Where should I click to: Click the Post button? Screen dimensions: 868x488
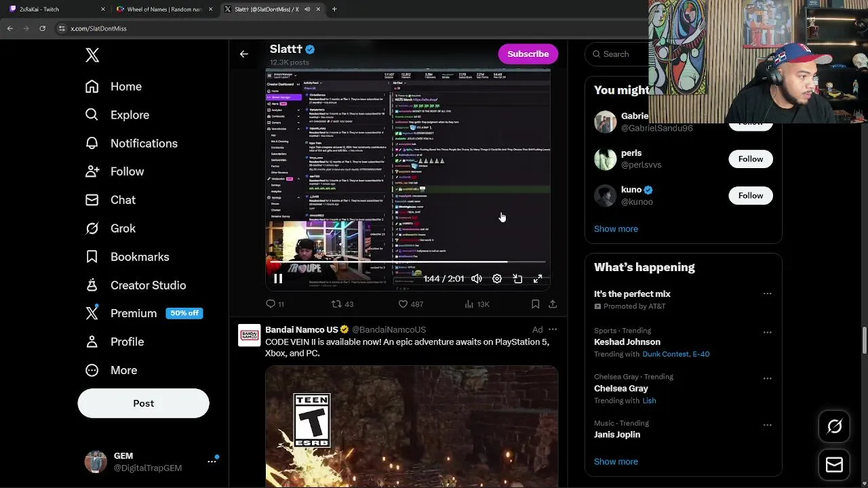[x=143, y=403]
